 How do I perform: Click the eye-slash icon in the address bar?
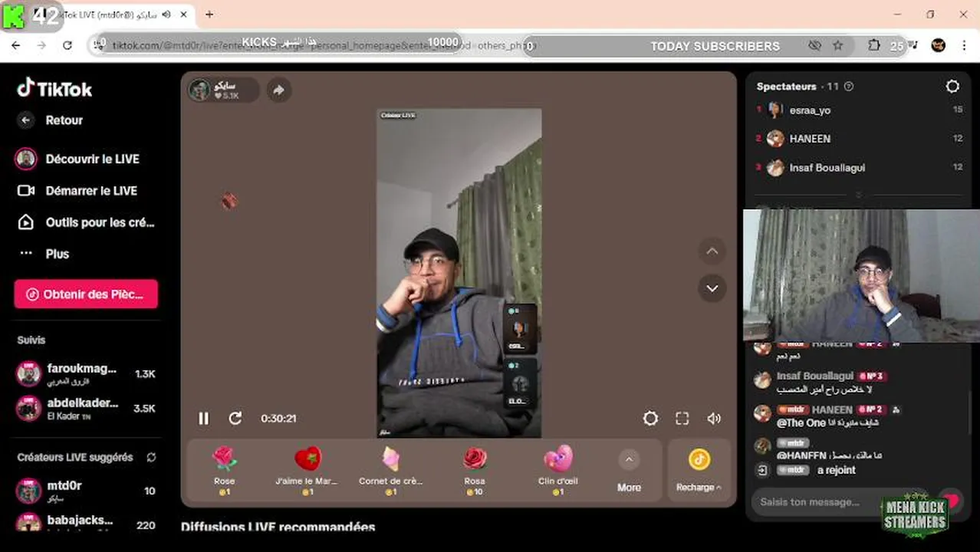pos(814,46)
